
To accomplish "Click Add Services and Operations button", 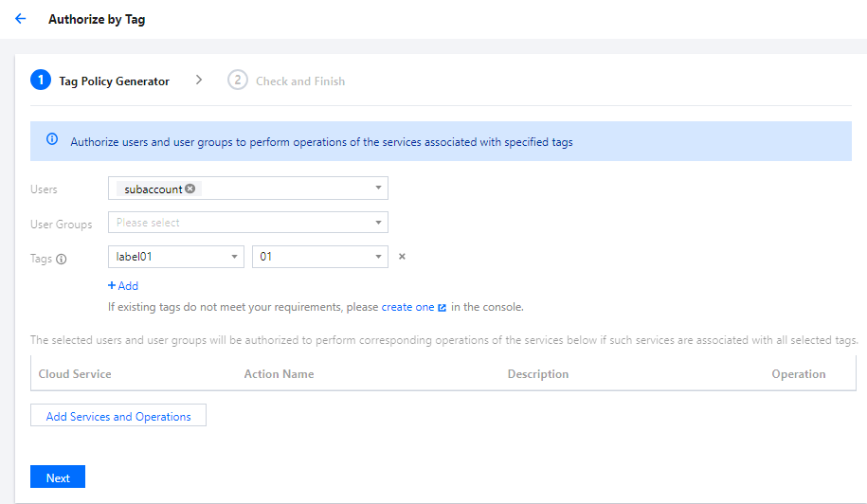I will pos(118,416).
